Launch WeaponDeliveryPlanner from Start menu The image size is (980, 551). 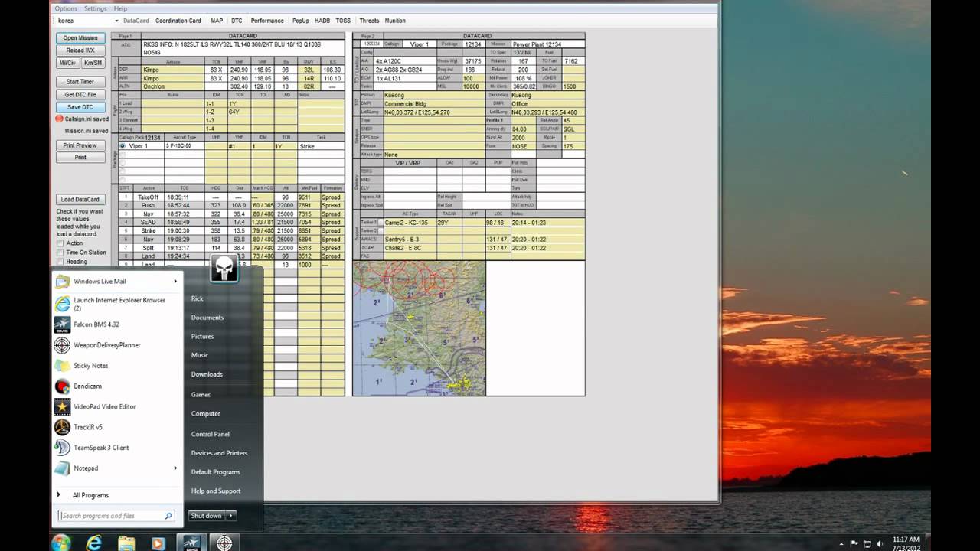pos(62,345)
